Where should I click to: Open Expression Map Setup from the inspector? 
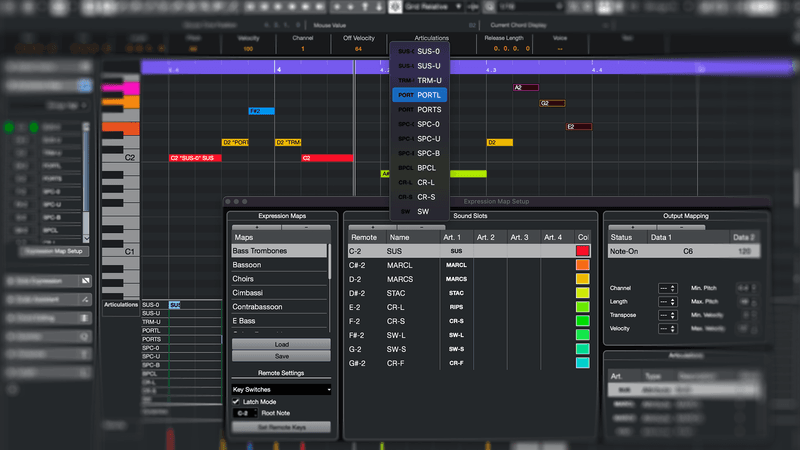54,251
